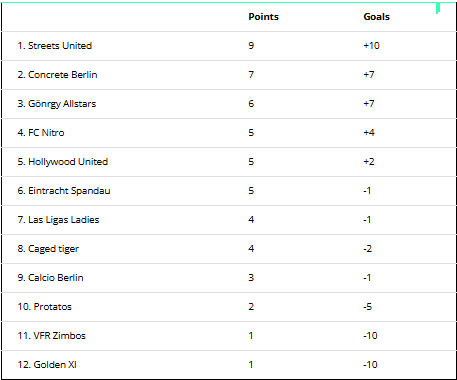
Task: Open the Hollywood United team entry
Action: 63,162
